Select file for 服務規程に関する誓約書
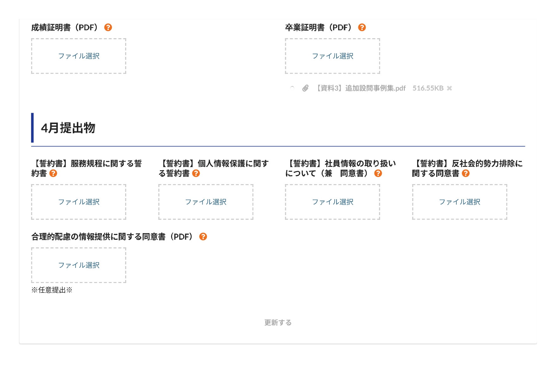 (79, 202)
